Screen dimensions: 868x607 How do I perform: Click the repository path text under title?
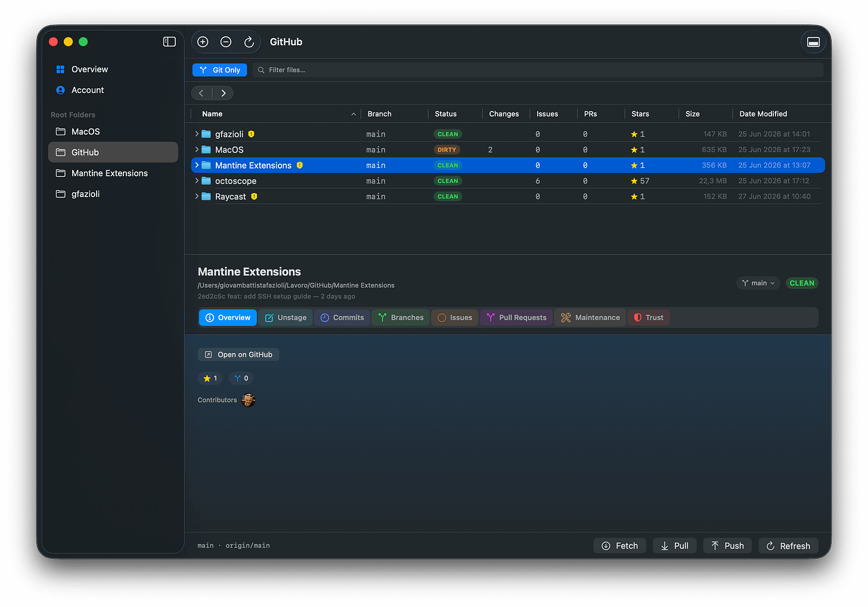point(296,285)
